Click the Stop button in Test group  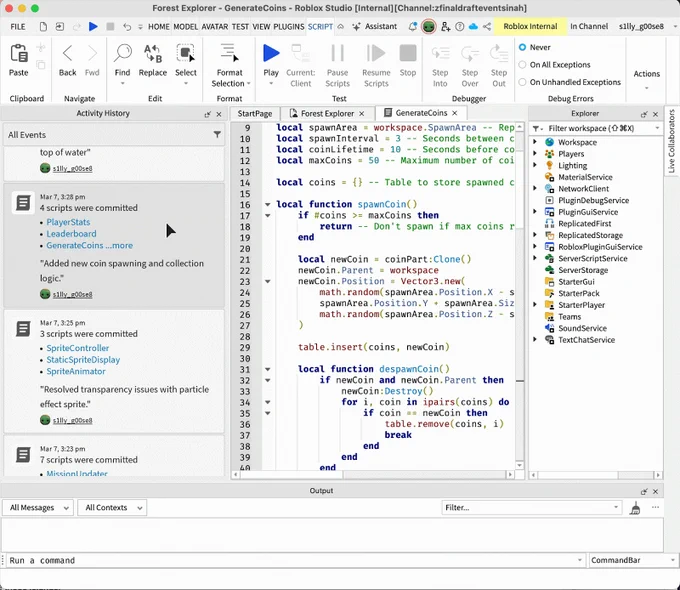coord(408,53)
